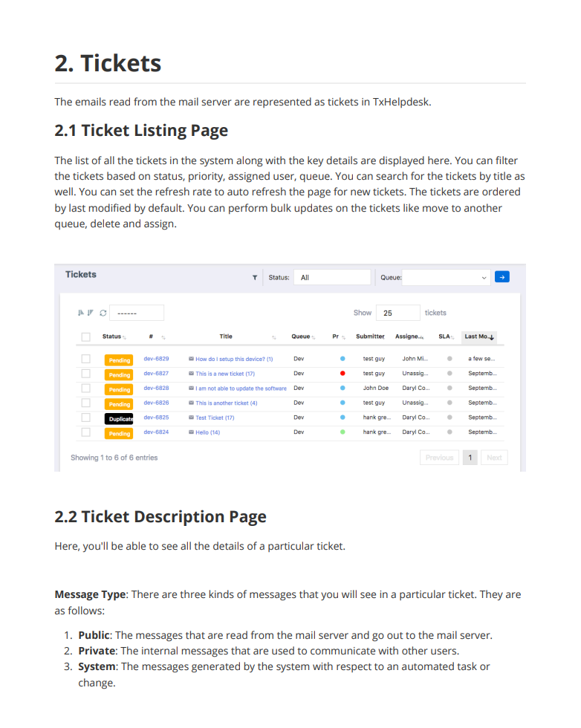Click the descending sort icon
Screen dimensions: 581x728
tap(90, 313)
